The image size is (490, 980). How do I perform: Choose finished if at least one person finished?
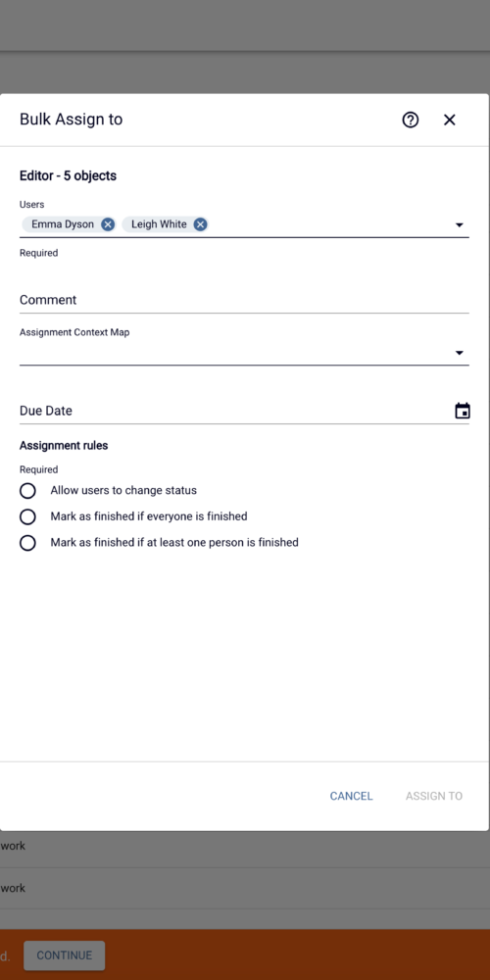[27, 543]
